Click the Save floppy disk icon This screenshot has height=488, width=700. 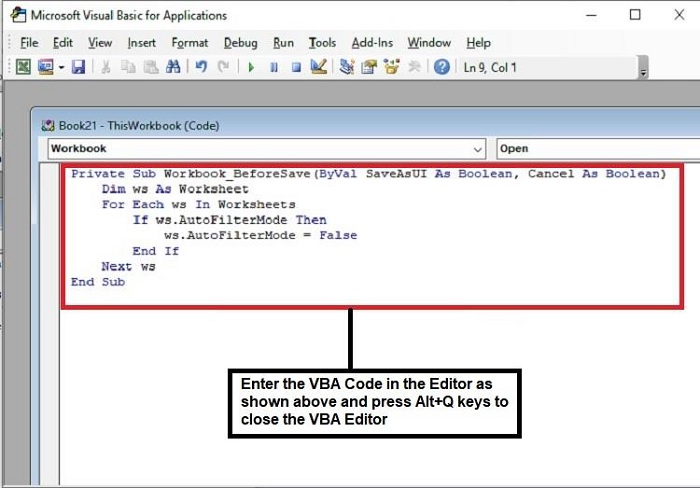click(78, 67)
